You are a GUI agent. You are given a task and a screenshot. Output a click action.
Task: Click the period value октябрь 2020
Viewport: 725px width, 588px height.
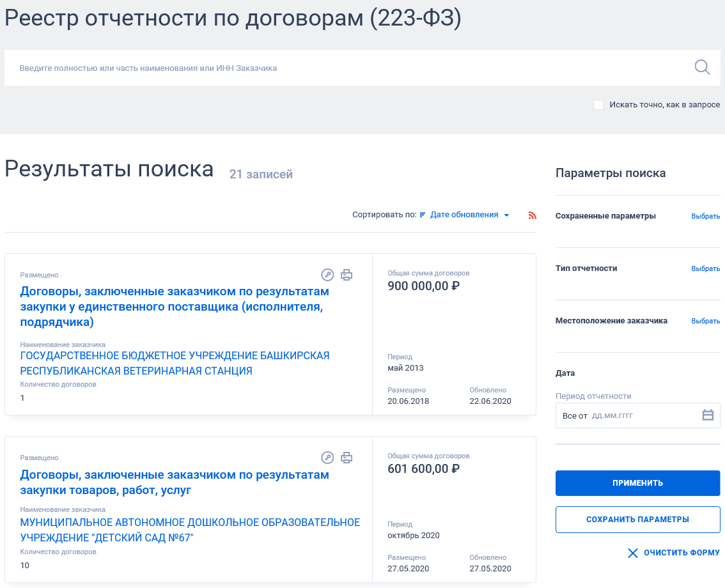[414, 536]
